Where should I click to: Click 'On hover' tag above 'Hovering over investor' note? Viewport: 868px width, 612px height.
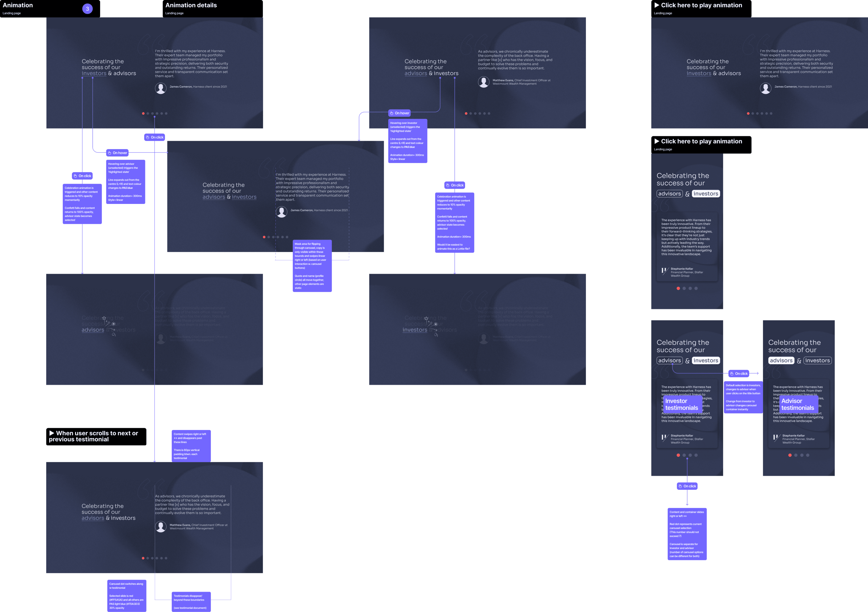399,113
